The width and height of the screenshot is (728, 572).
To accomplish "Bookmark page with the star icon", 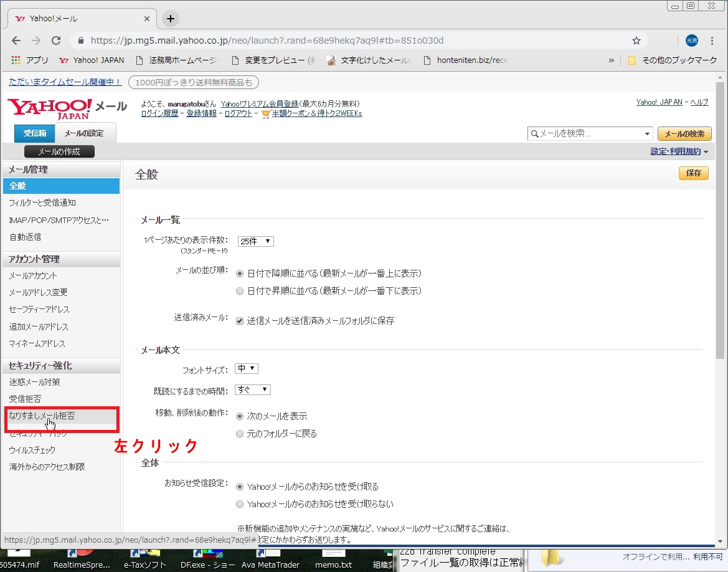I will [636, 41].
